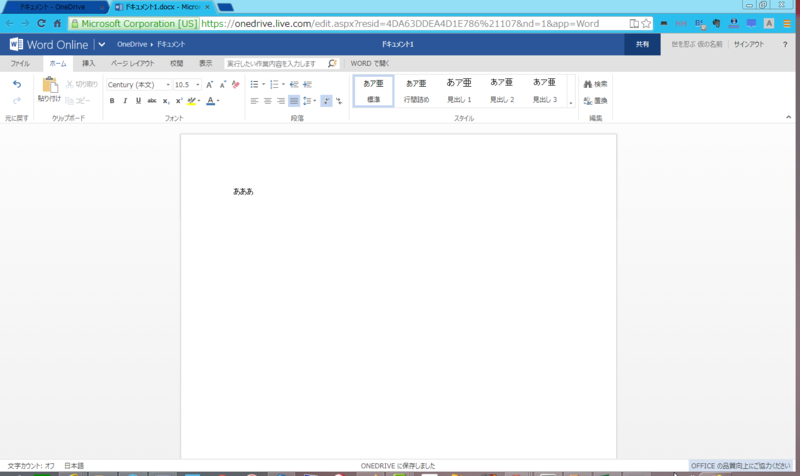Click the Increase Indent icon
800x476 pixels.
[307, 84]
